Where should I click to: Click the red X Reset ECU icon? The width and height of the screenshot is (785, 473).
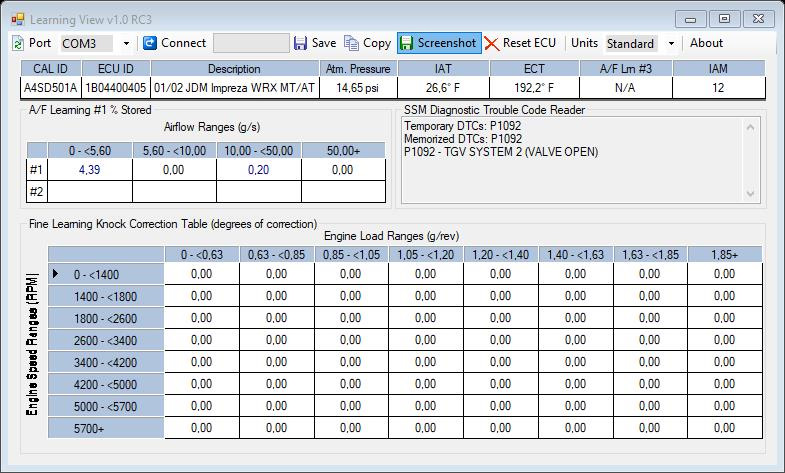point(492,44)
